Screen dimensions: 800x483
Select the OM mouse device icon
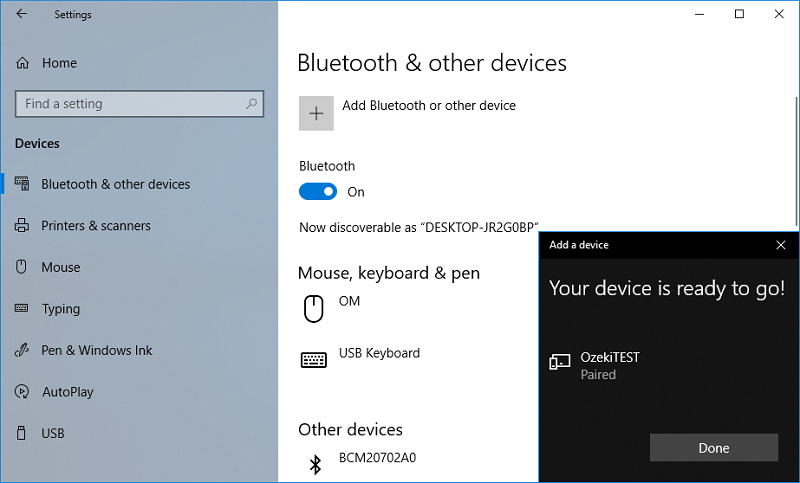point(314,309)
